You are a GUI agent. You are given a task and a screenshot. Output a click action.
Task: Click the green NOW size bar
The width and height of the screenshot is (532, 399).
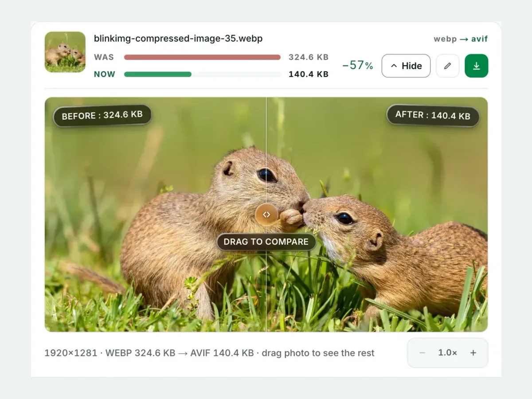[x=158, y=74]
